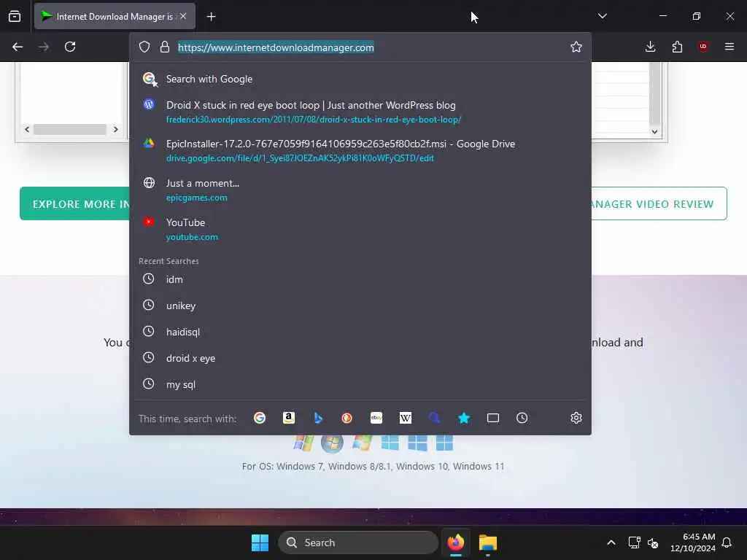Click the page's right scroll arrow
Viewport: 747px width, 560px height.
(x=115, y=130)
